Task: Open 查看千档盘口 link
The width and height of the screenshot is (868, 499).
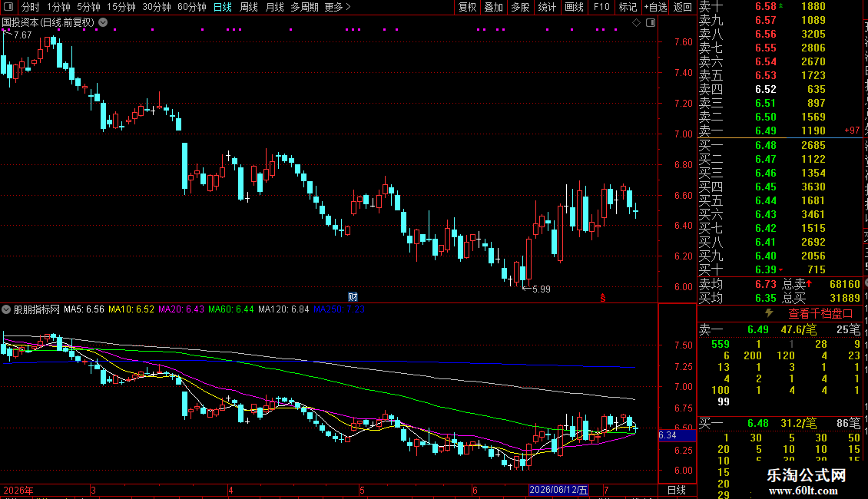Action: [820, 314]
